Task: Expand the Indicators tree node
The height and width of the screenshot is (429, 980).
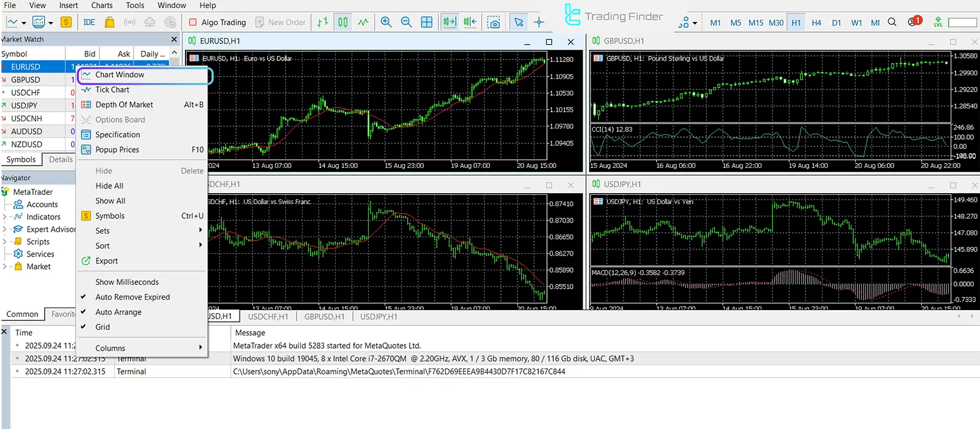Action: (x=5, y=217)
